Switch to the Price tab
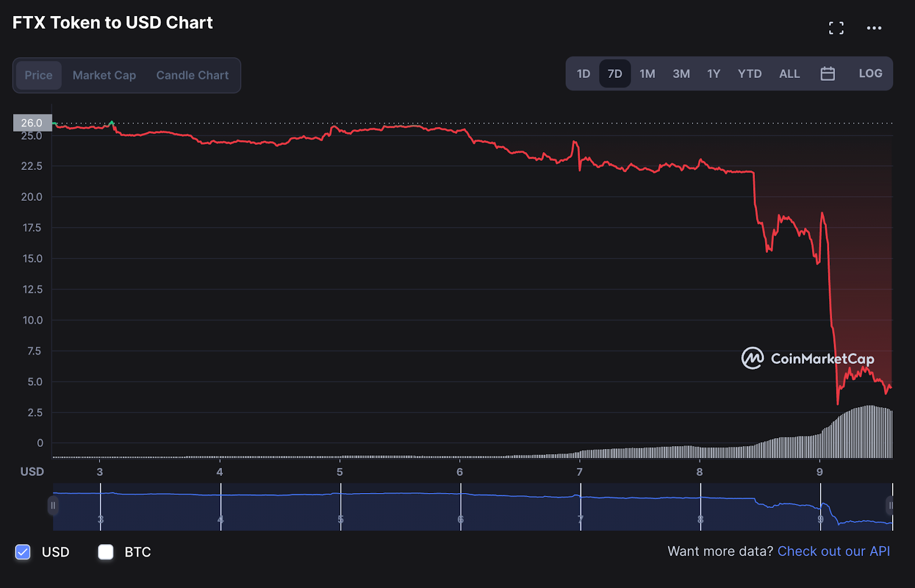 pos(38,75)
